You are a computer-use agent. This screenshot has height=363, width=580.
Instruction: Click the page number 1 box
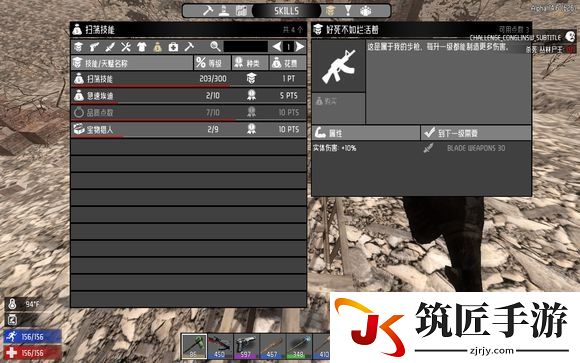[x=288, y=47]
